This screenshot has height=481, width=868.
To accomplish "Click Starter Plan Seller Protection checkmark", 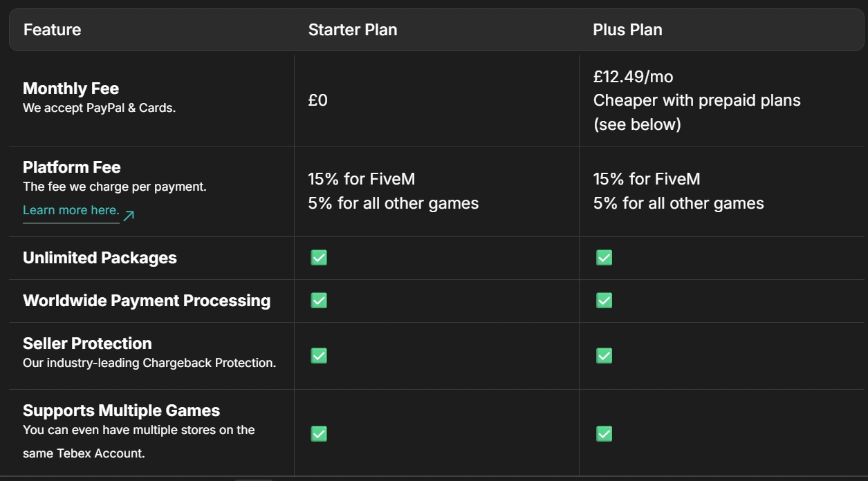I will click(x=319, y=355).
